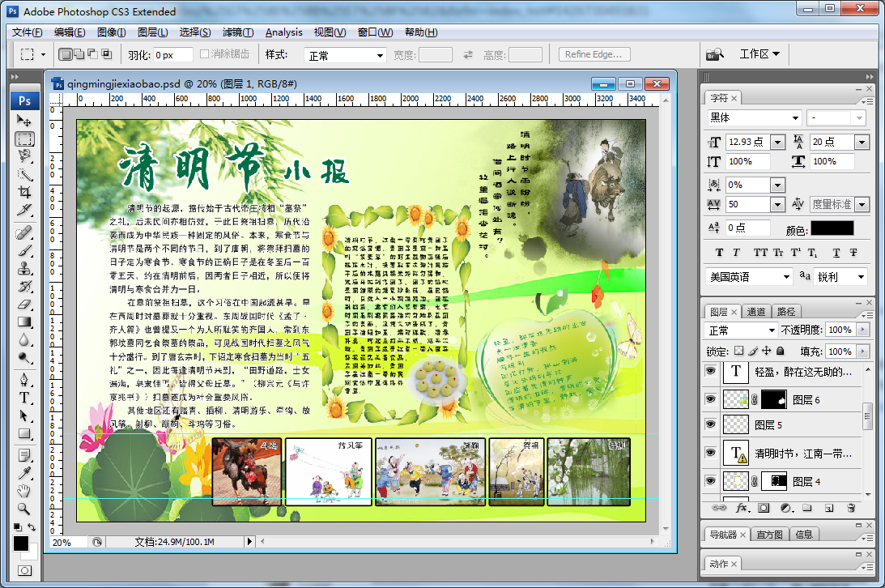Select the Eyedropper tool
The image size is (885, 588).
[x=24, y=474]
